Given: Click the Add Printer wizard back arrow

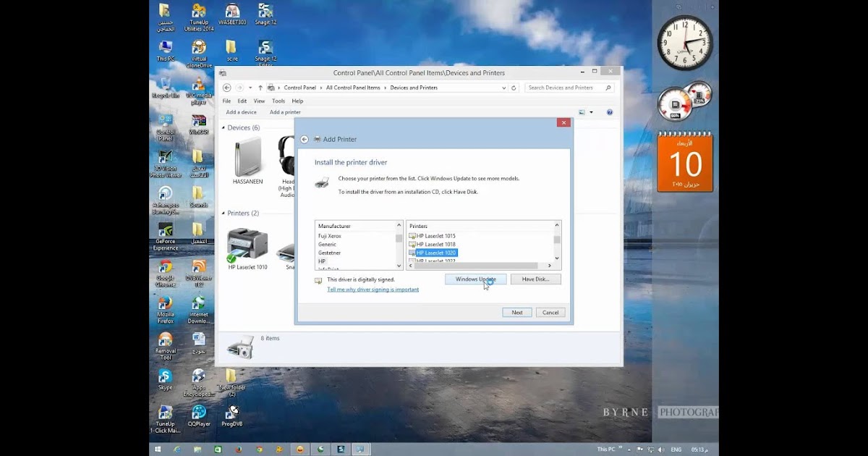Looking at the screenshot, I should coord(305,139).
